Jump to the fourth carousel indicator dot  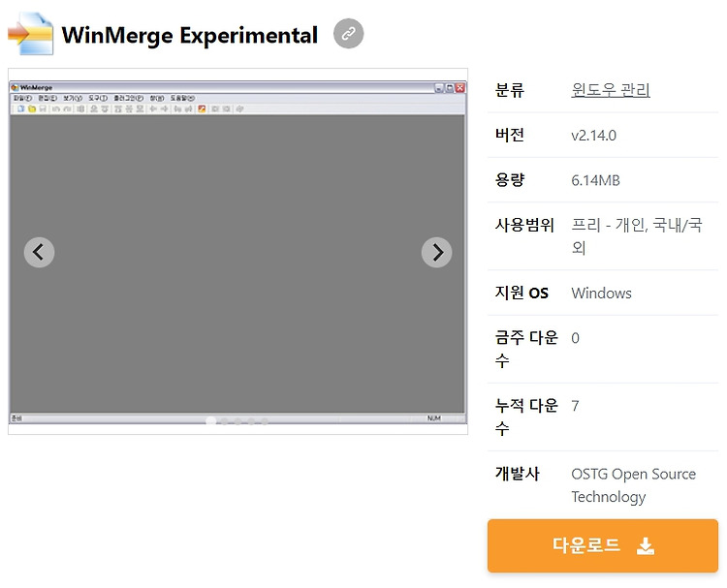251,421
